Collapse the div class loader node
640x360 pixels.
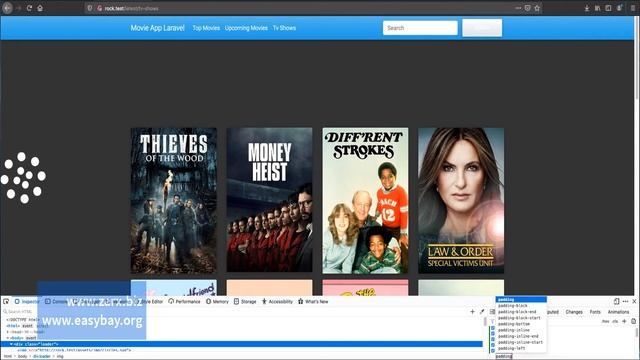coord(11,344)
